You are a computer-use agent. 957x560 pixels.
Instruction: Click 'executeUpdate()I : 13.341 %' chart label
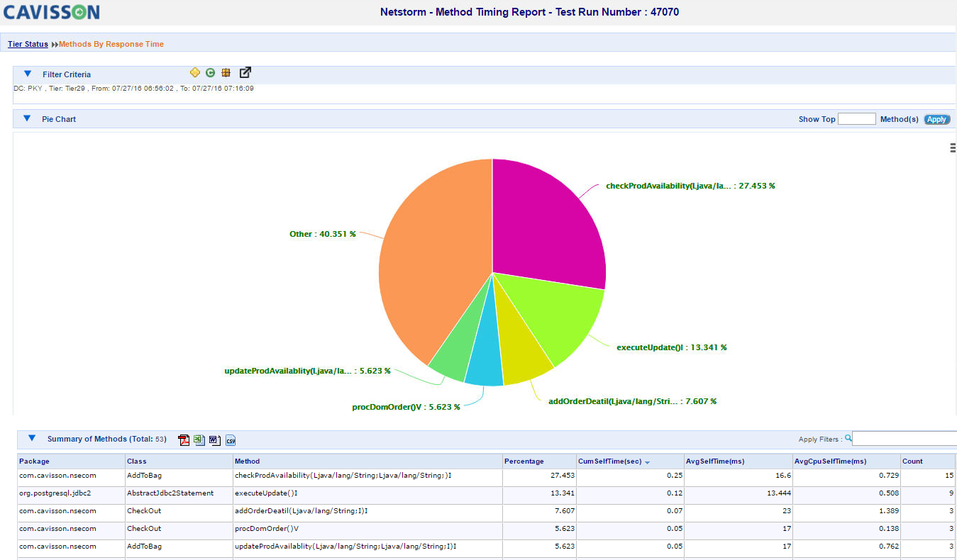pos(672,347)
